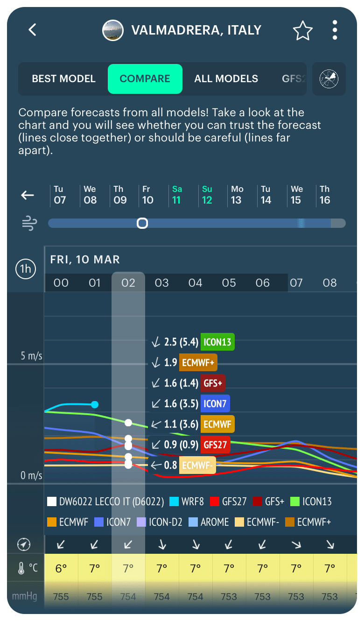
Task: Click the back chevron at top left
Action: (32, 29)
